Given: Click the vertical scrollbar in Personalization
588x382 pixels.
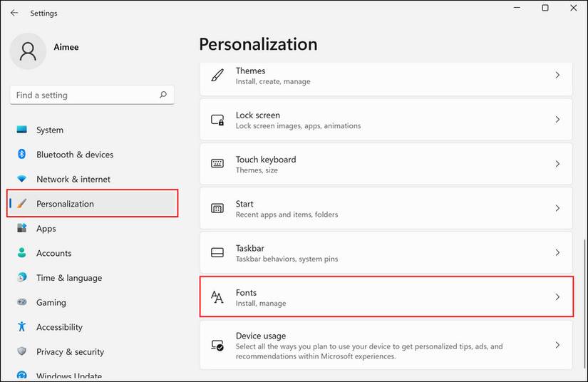Looking at the screenshot, I should click(x=584, y=299).
